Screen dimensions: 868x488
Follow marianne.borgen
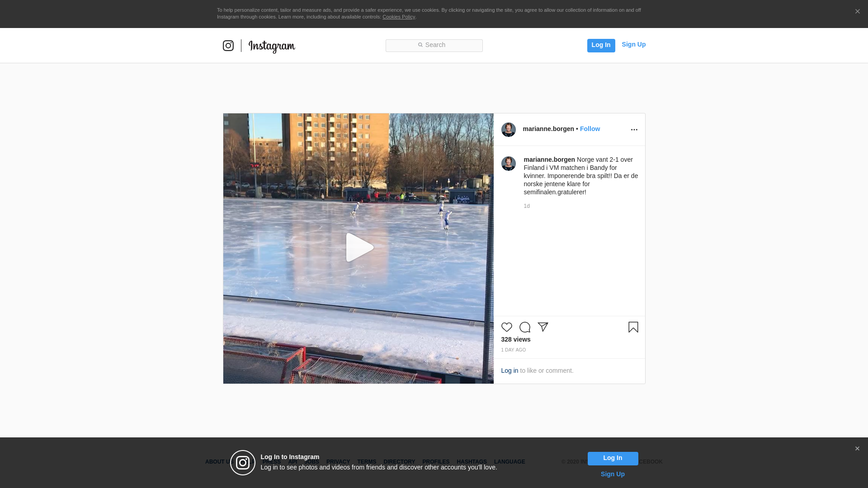[x=590, y=129]
